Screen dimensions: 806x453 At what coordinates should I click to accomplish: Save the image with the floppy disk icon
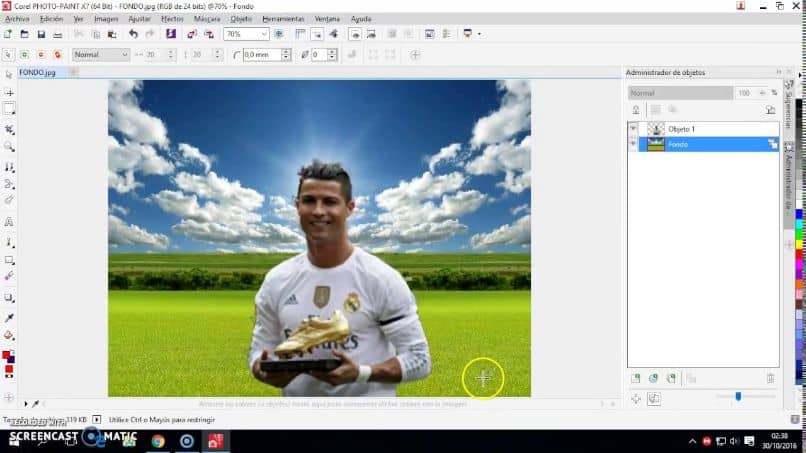click(41, 34)
